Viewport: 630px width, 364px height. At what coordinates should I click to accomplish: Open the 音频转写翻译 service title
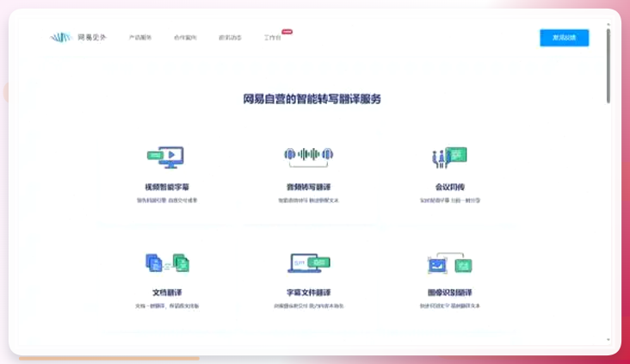tap(308, 187)
